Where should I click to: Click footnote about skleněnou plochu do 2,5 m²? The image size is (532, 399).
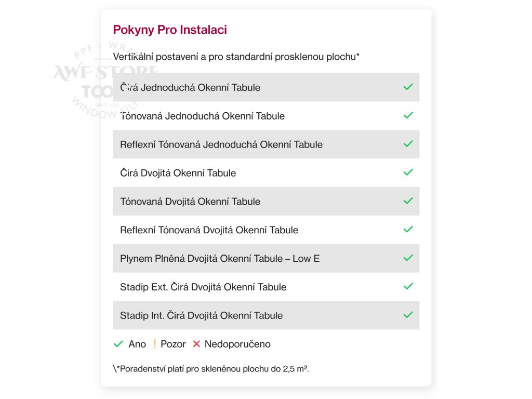(211, 369)
